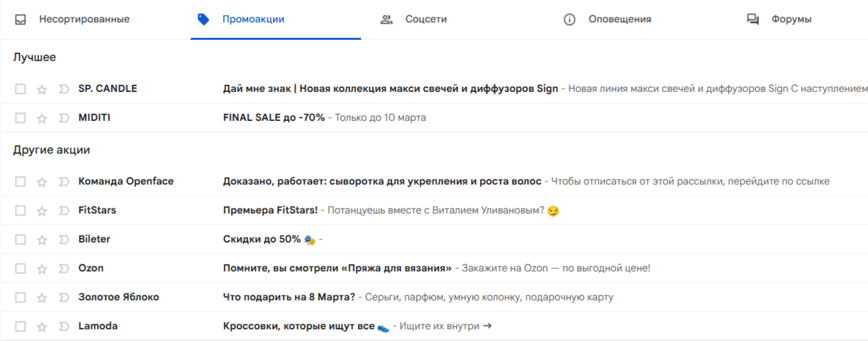Click sender name MIDITI
The height and width of the screenshot is (341, 868).
click(94, 118)
